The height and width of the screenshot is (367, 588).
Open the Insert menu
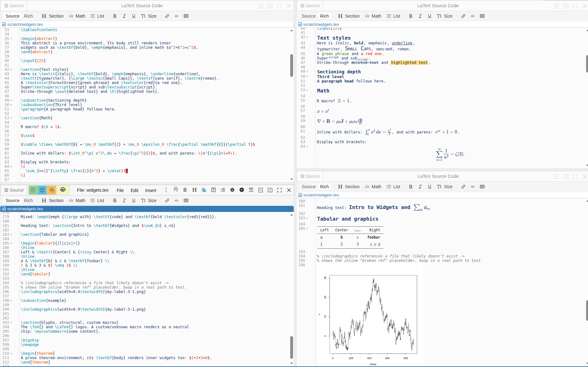coord(150,190)
